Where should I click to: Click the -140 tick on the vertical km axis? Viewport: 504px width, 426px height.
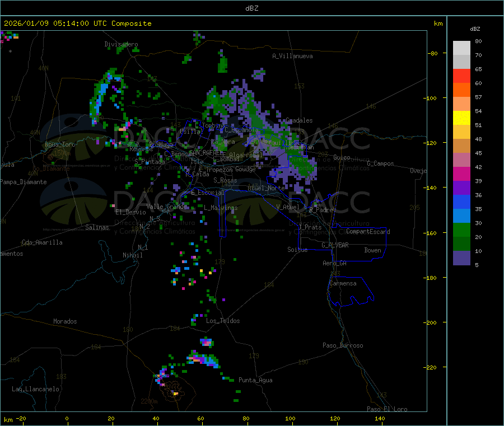tap(431, 188)
